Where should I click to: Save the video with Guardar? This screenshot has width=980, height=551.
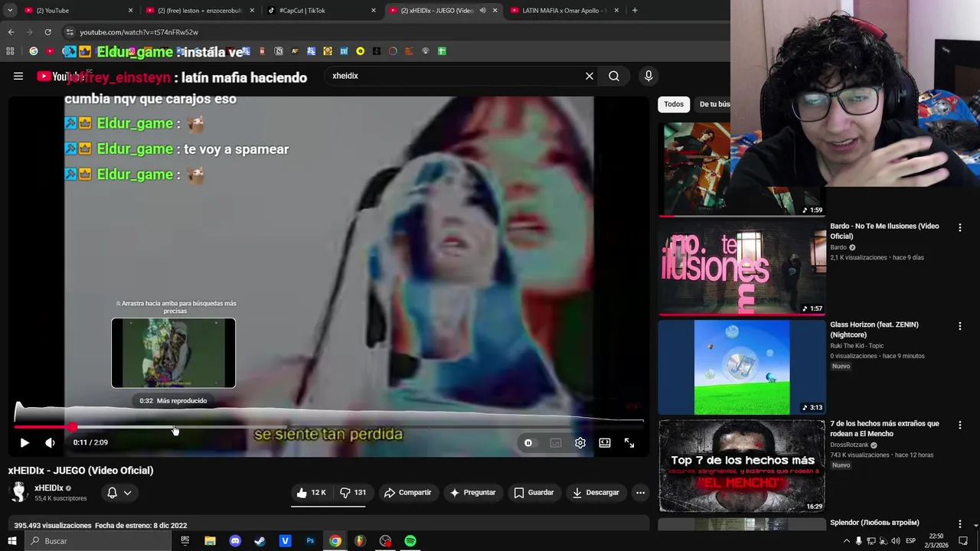pos(534,493)
